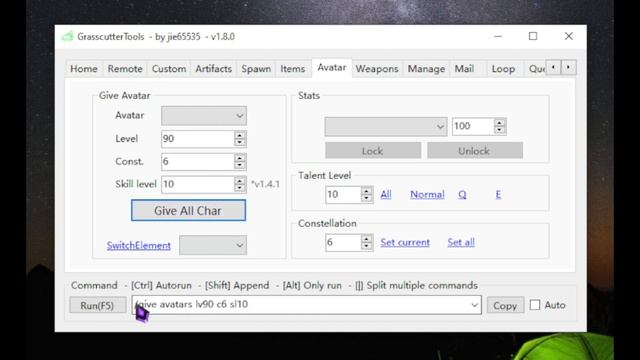The image size is (640, 360).
Task: Click the Set all link
Action: tap(461, 242)
